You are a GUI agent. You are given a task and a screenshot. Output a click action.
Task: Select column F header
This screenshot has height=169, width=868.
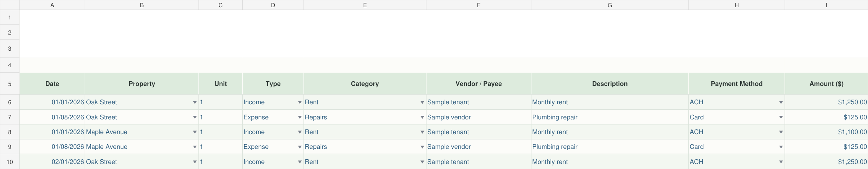(x=479, y=5)
